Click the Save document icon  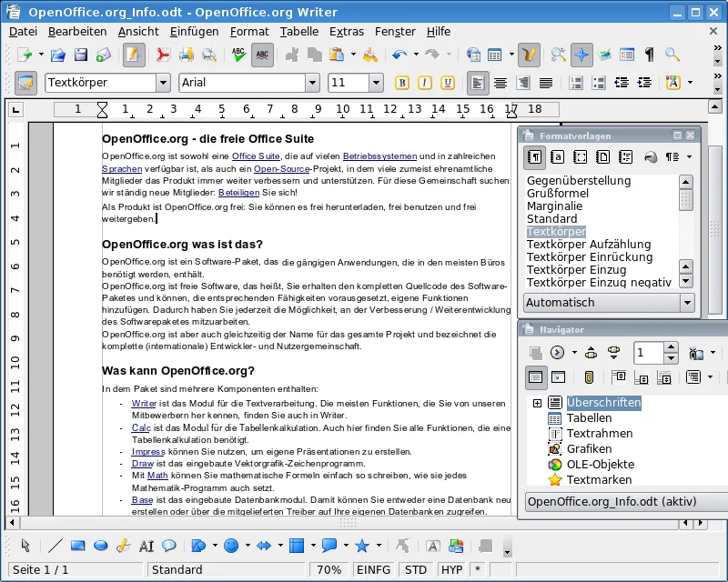coord(81,55)
